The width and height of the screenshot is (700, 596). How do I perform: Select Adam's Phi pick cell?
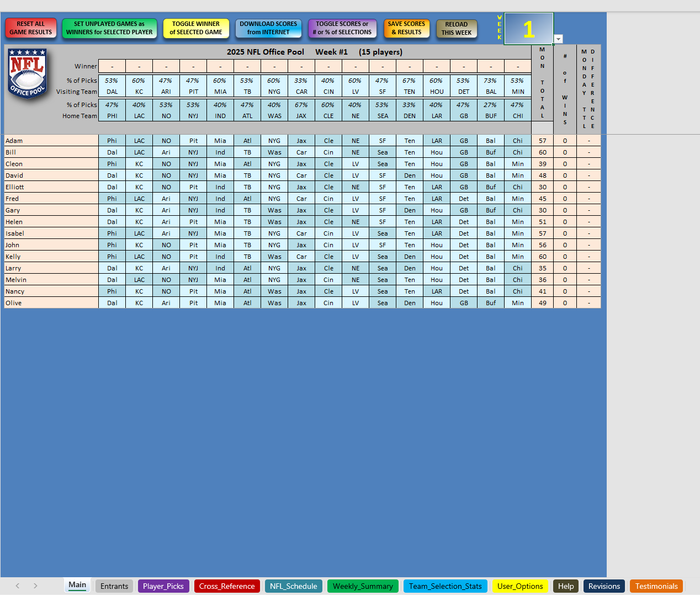click(x=112, y=141)
